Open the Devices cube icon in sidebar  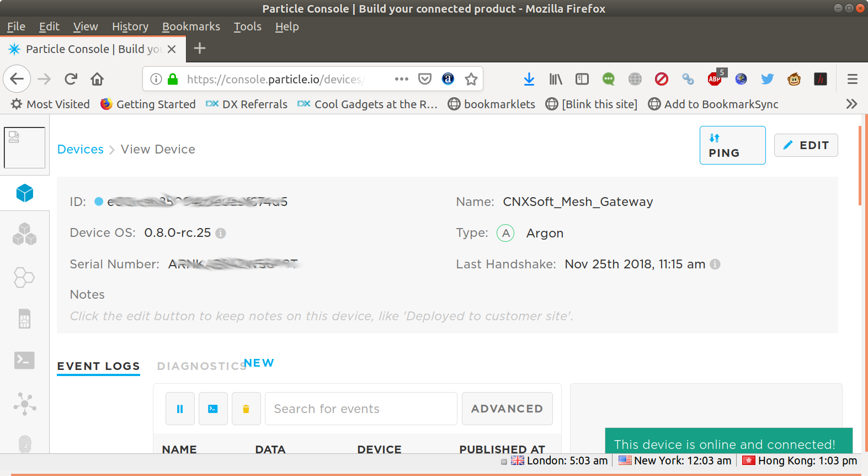25,193
